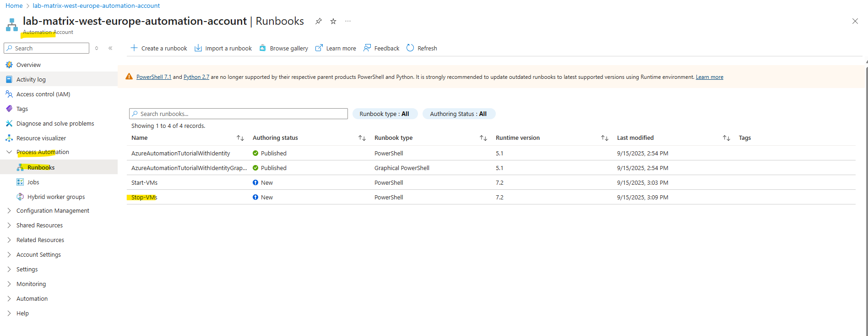Screen dimensions: 868x336
Task: Expand the Settings section
Action: (9, 269)
